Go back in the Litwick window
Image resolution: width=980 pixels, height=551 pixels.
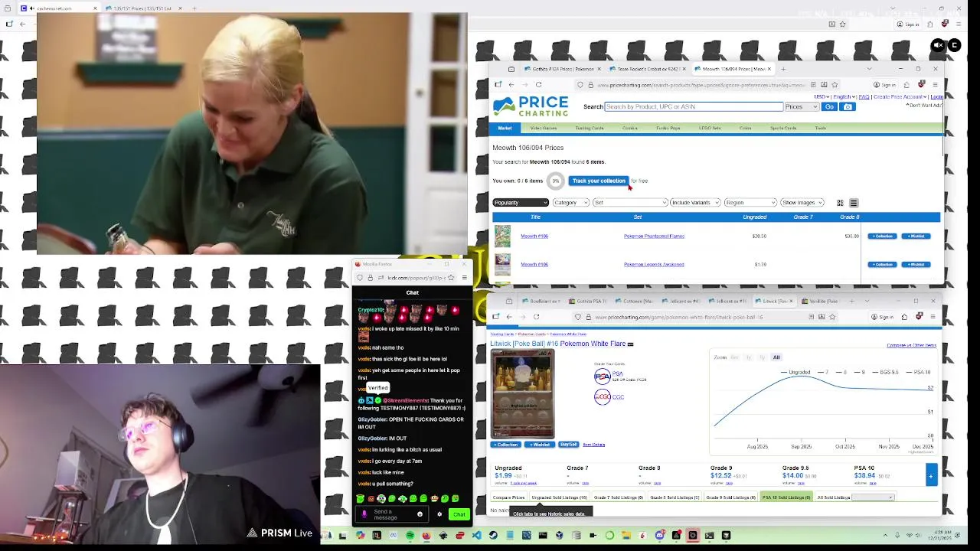509,317
